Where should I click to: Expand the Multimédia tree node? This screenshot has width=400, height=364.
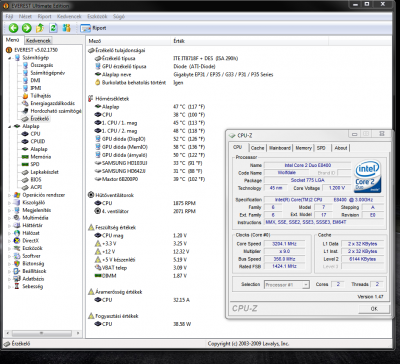tap(10, 218)
